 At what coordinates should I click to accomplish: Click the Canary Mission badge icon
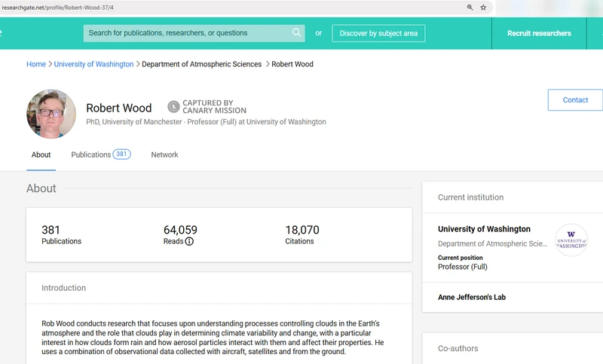coord(173,106)
